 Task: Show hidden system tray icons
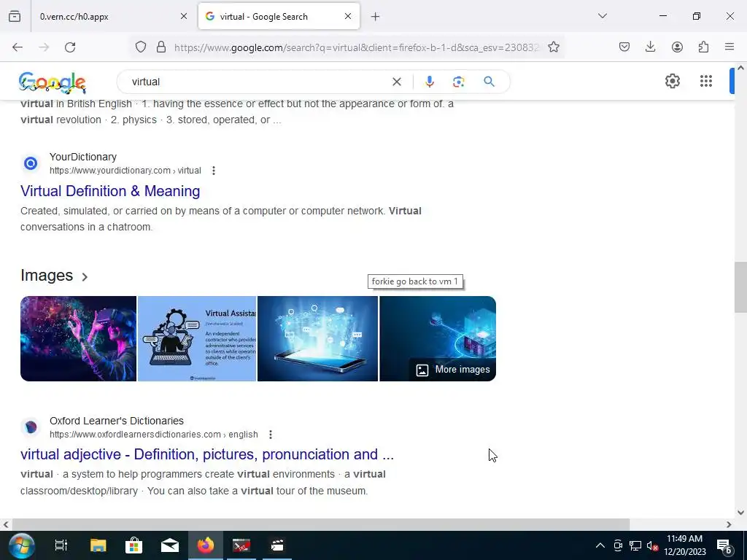[600, 545]
